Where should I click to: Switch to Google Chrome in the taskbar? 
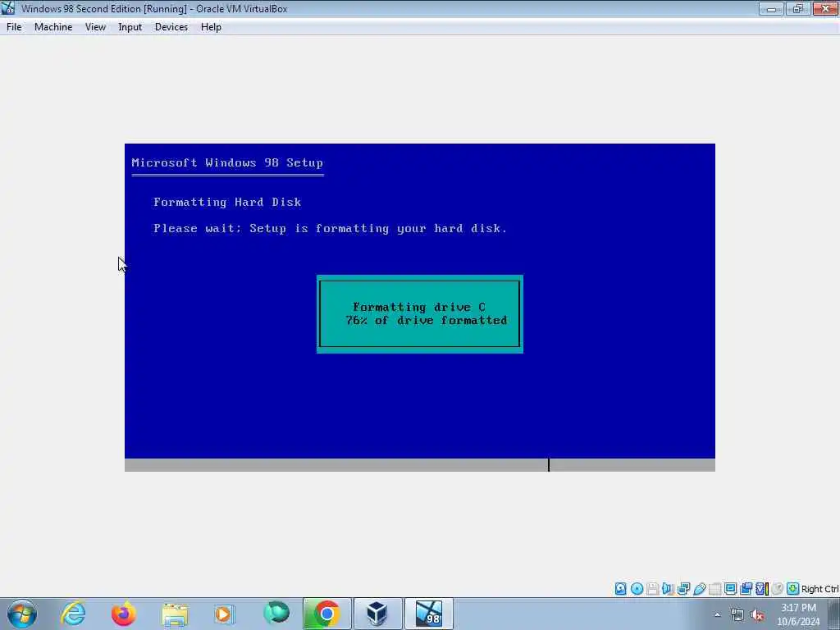326,614
